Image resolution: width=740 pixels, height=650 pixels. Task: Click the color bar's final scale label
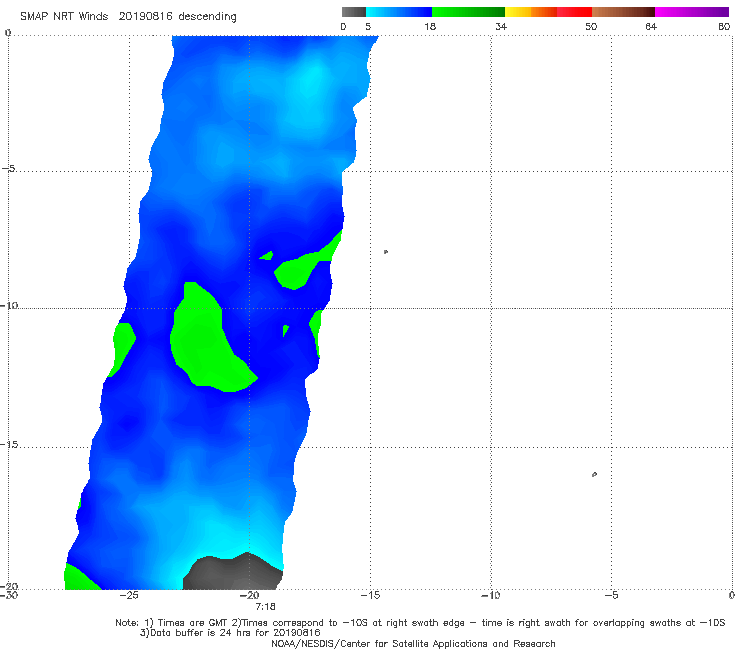[x=724, y=26]
